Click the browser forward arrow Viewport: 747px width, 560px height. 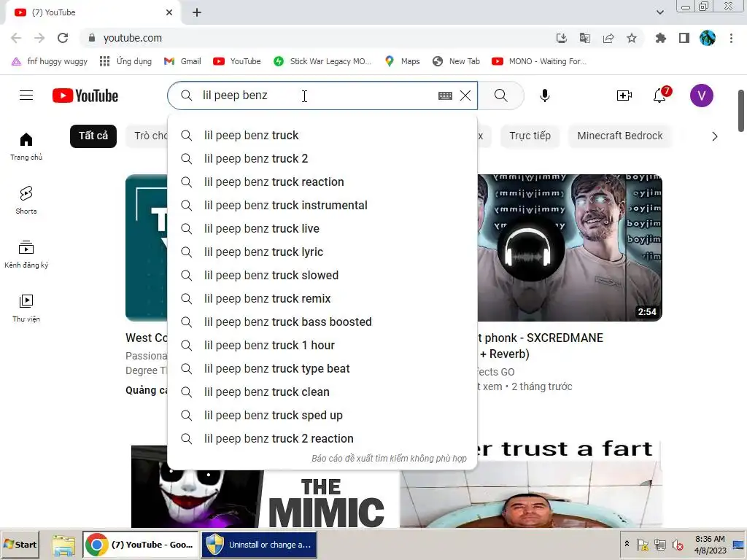click(x=39, y=38)
